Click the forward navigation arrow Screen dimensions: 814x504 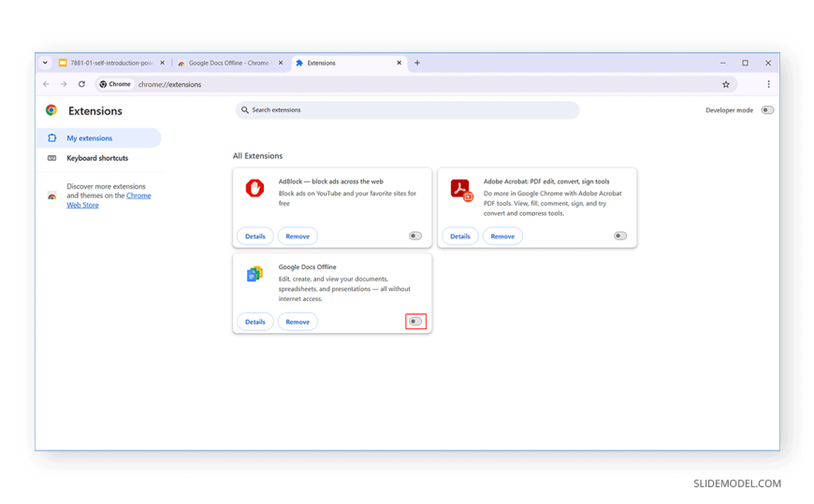click(64, 84)
